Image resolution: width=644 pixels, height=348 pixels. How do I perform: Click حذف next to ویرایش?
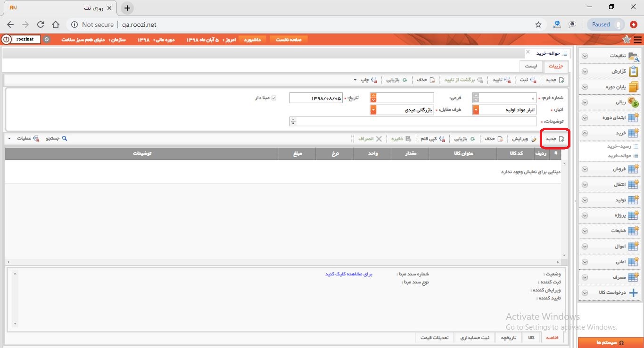tap(494, 139)
